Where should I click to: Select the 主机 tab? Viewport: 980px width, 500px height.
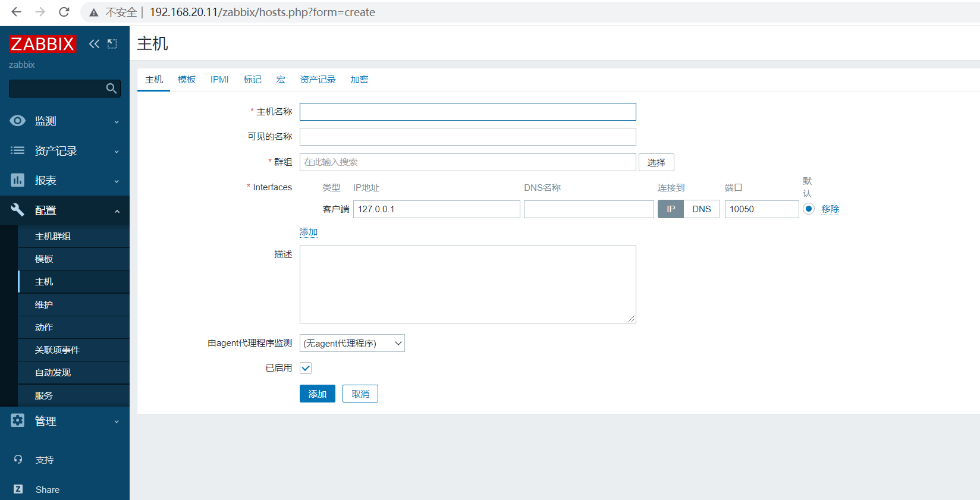154,80
